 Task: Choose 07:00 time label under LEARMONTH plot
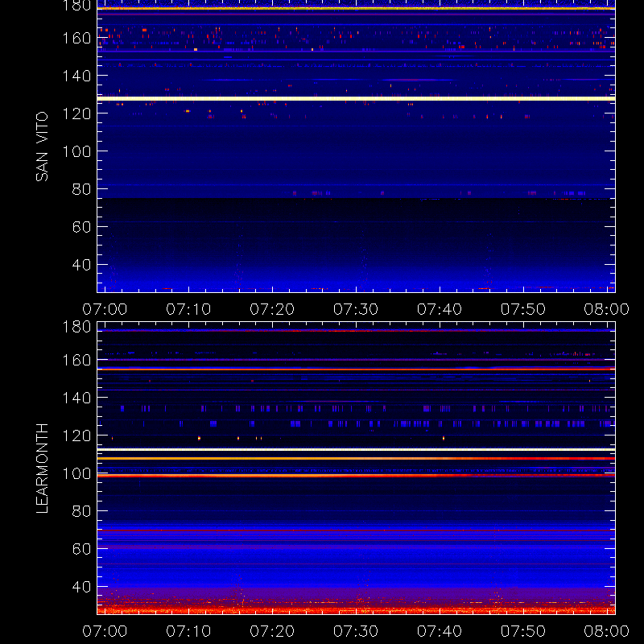(x=105, y=631)
